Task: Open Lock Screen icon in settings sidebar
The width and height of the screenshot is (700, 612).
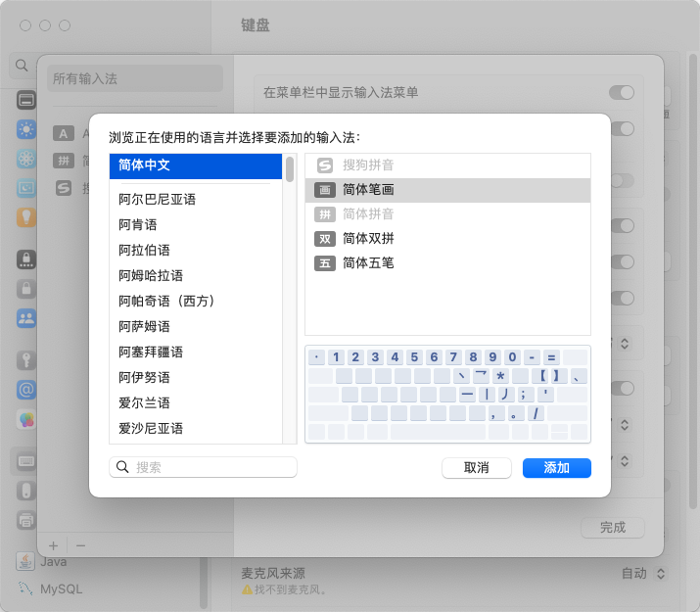Action: click(26, 259)
